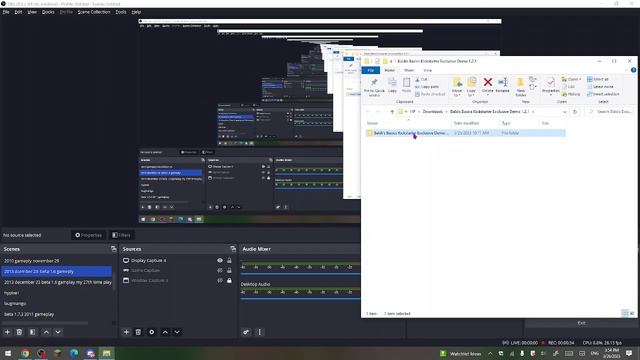Switch Explorer to details view icon

[625, 313]
